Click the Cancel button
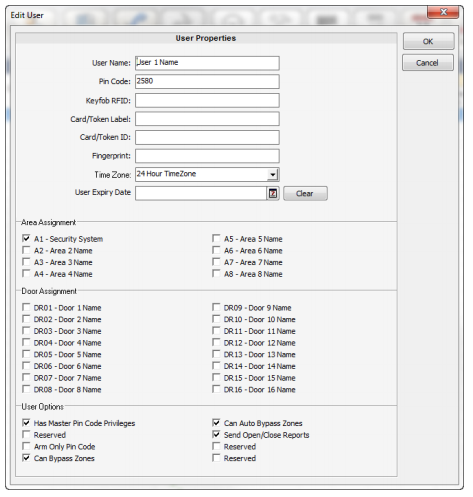 click(x=428, y=63)
